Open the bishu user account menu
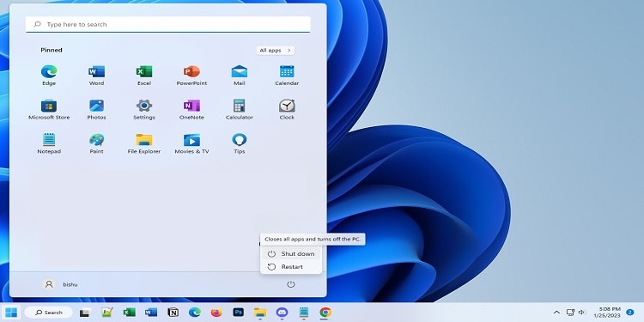The width and height of the screenshot is (644, 322). [x=60, y=284]
